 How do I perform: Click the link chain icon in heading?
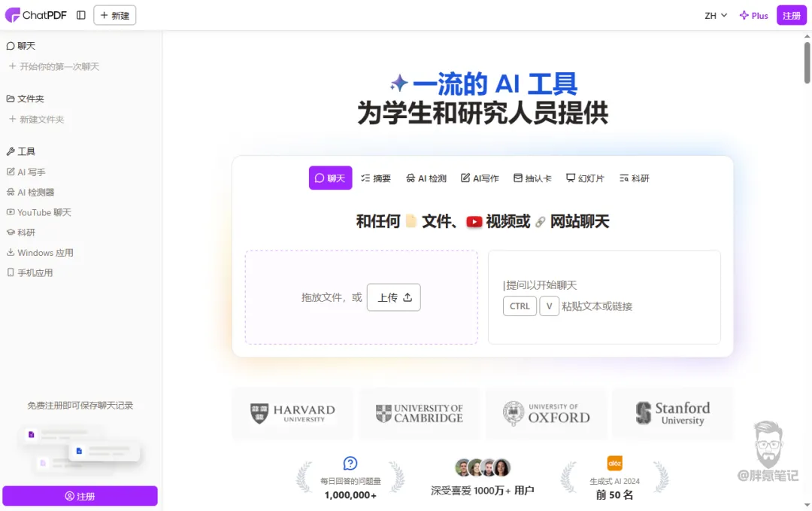coord(540,222)
